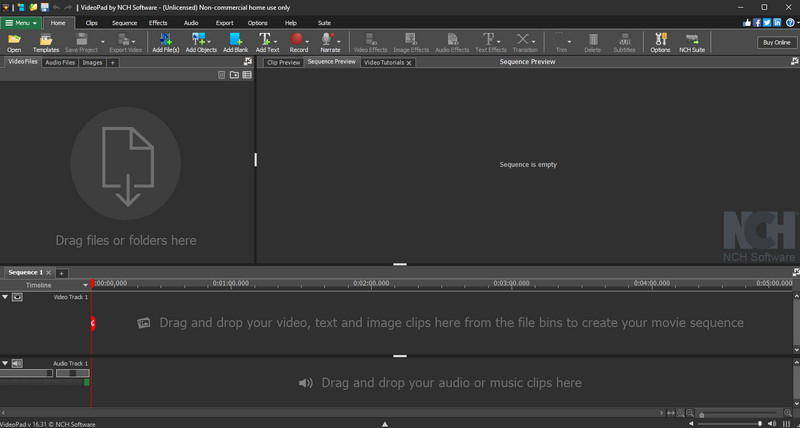Open the green Menu dropdown
800x428 pixels.
pyautogui.click(x=21, y=22)
